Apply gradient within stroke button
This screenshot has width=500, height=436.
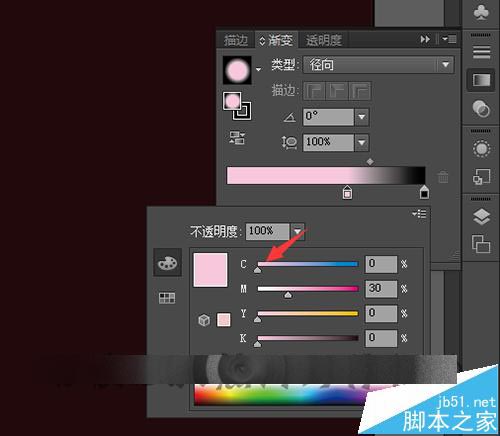point(314,91)
